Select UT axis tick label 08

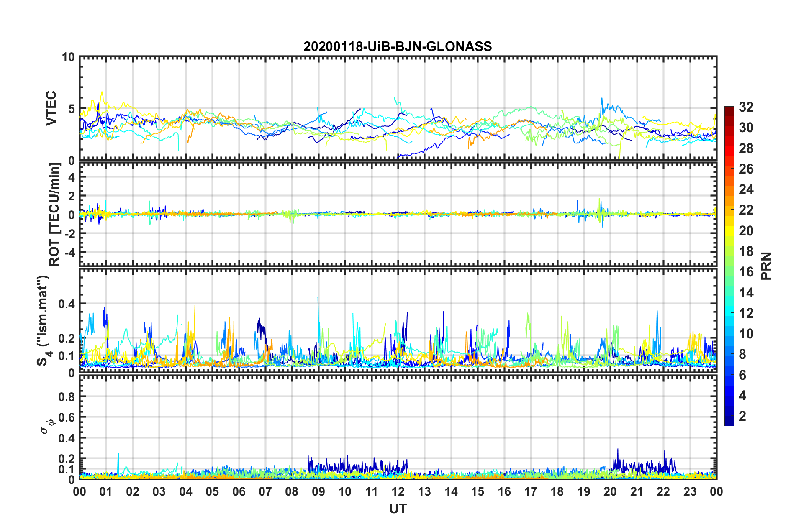[x=292, y=491]
